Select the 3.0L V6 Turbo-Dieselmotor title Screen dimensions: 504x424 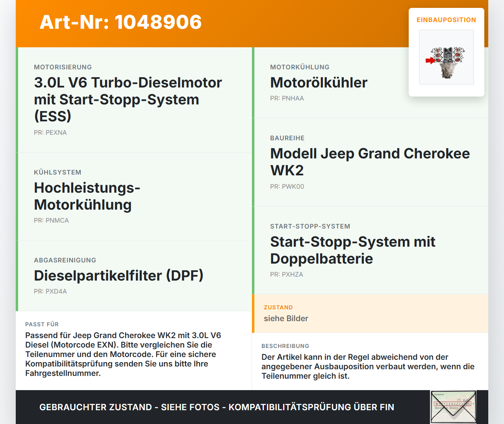click(128, 99)
